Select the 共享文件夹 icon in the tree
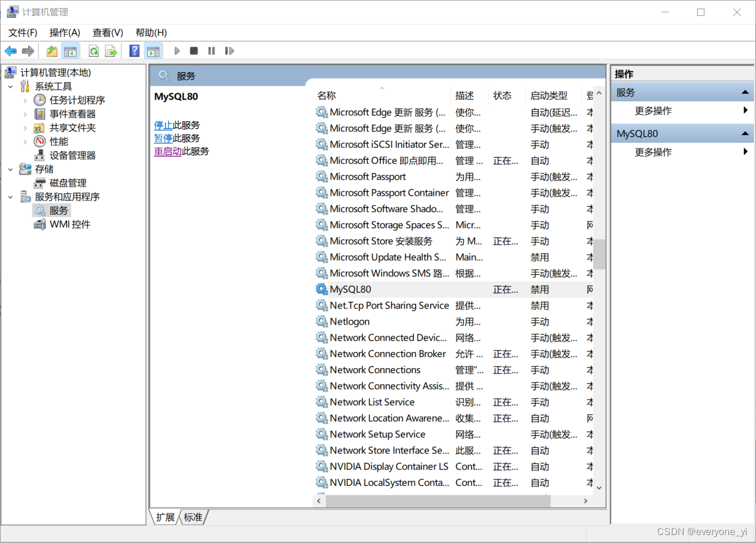The height and width of the screenshot is (543, 756). [39, 128]
